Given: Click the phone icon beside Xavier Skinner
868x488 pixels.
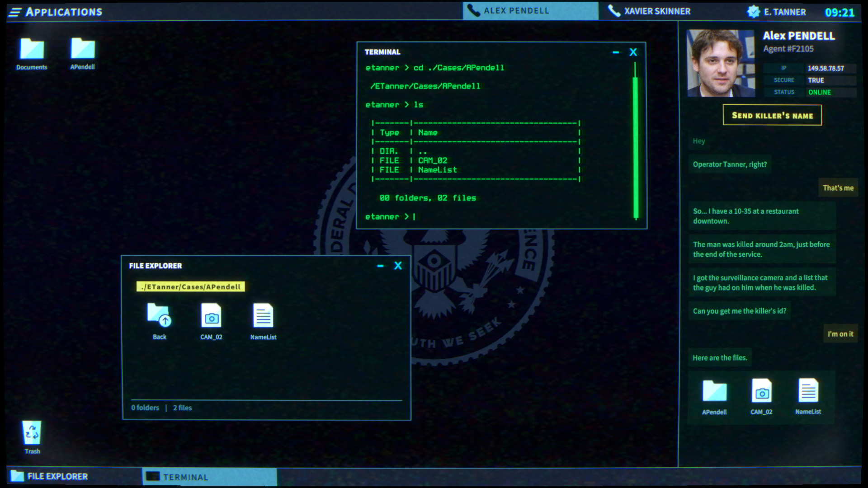Looking at the screenshot, I should pyautogui.click(x=614, y=11).
